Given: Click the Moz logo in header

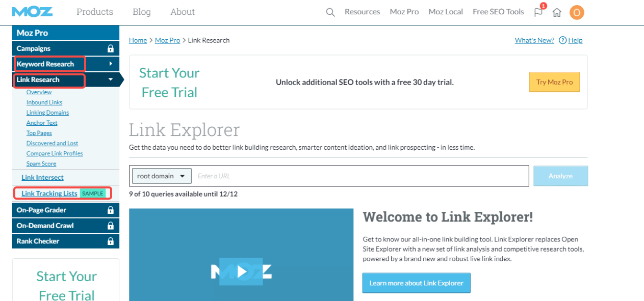Looking at the screenshot, I should 32,12.
